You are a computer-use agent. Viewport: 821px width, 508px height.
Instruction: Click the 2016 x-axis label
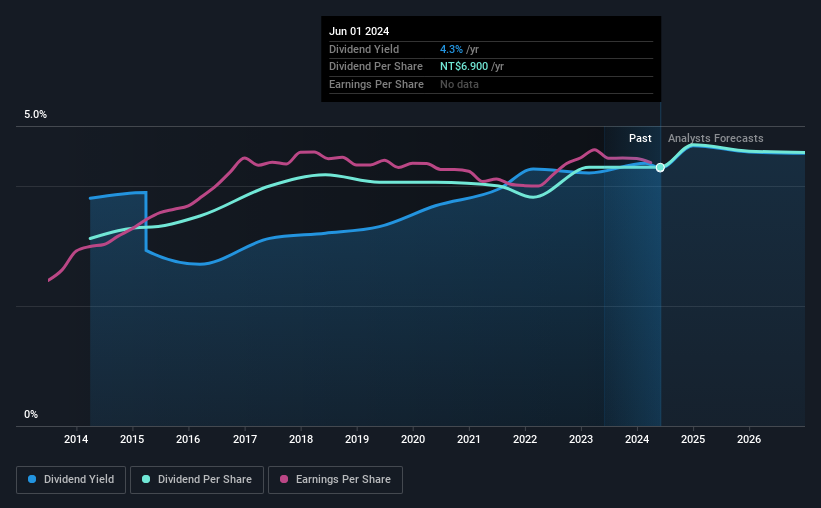pos(188,439)
